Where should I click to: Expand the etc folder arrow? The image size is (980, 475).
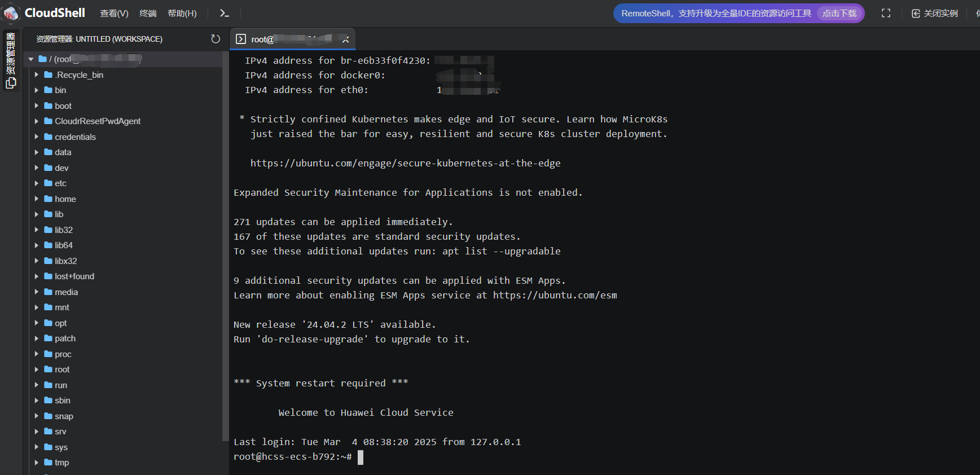tap(37, 183)
